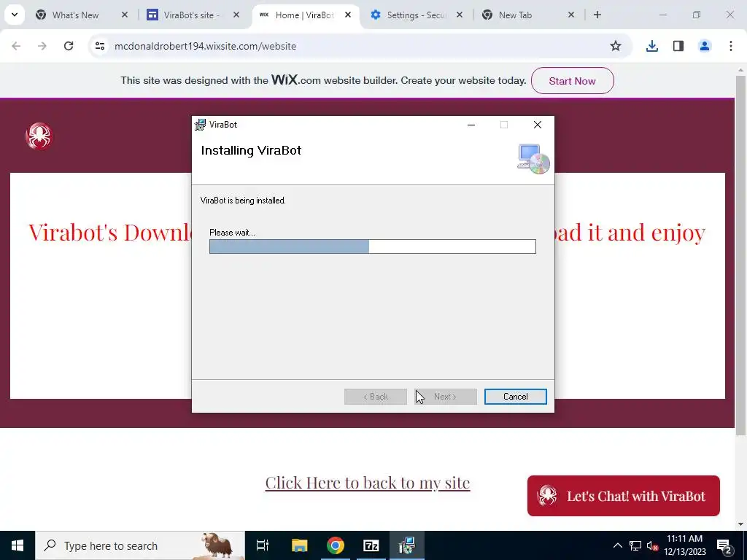747x560 pixels.
Task: Click 'Click Here to back to my site' link
Action: 368,483
